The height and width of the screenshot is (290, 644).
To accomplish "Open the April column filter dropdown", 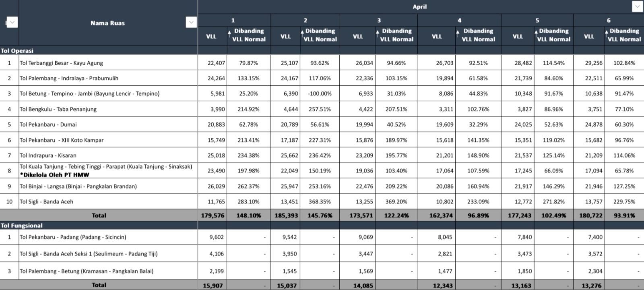I will [637, 7].
